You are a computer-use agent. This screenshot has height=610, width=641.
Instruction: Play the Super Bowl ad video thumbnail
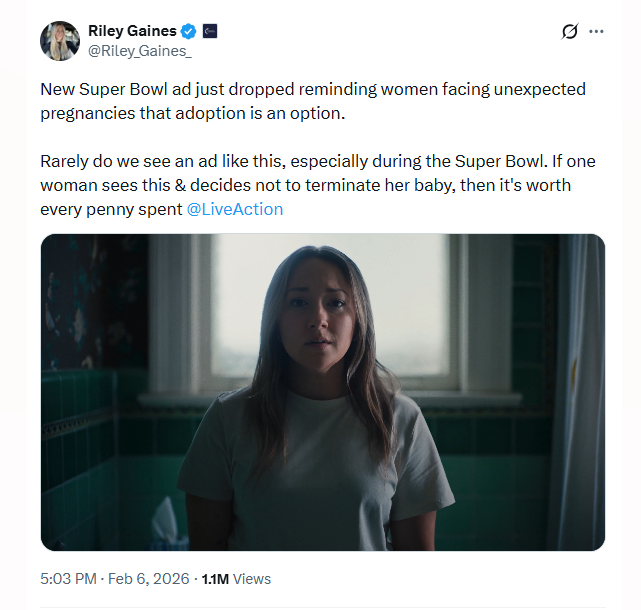click(x=322, y=392)
